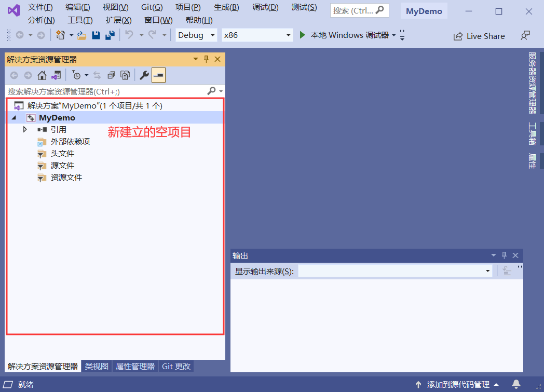
Task: Close the Solution Explorer panel
Action: (217, 59)
